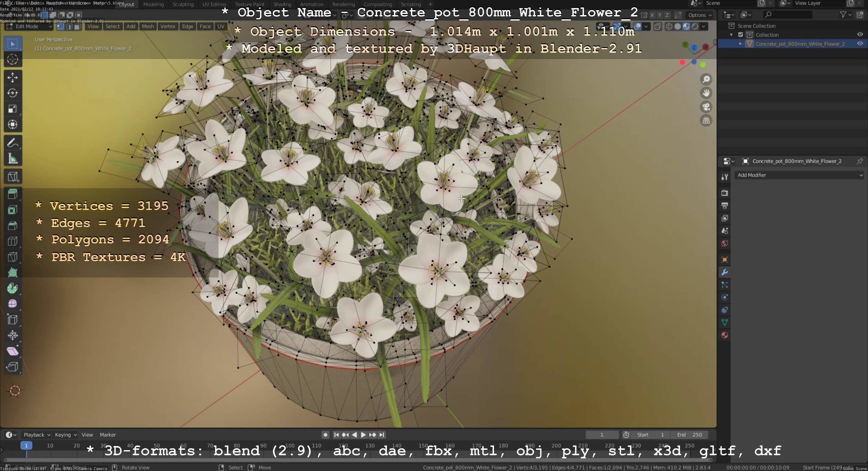Choose the Rotate tool

tap(13, 93)
